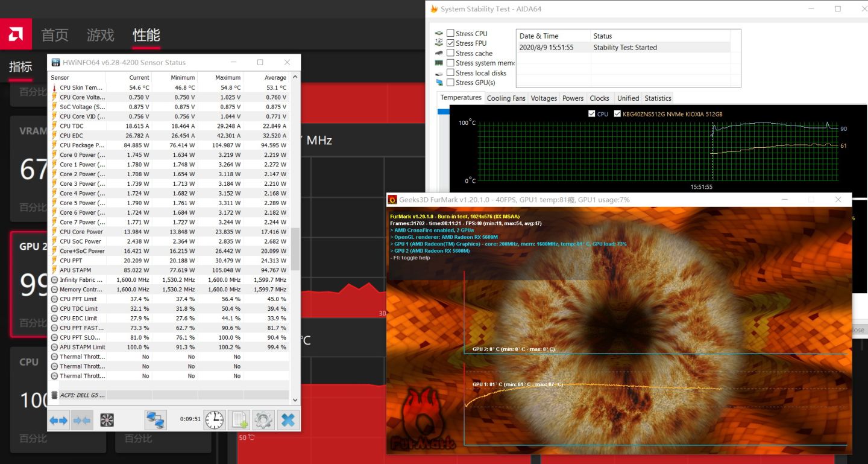
Task: Launch HWiNFO remote sensor monitoring icon
Action: point(154,419)
